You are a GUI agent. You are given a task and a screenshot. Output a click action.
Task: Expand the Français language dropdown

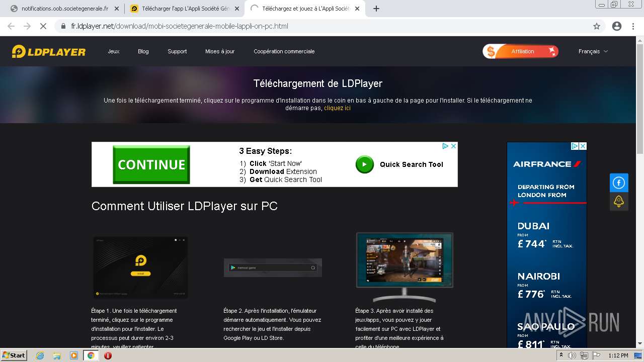[x=593, y=51]
